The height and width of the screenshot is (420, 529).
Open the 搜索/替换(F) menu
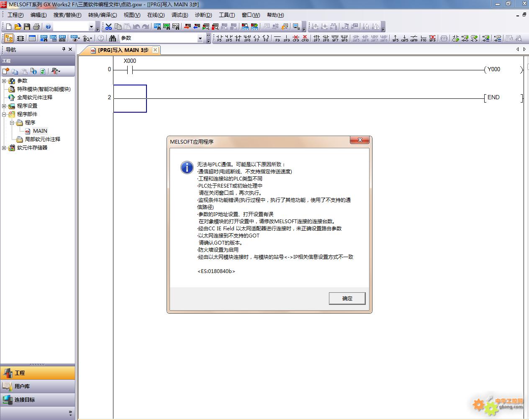tap(67, 15)
